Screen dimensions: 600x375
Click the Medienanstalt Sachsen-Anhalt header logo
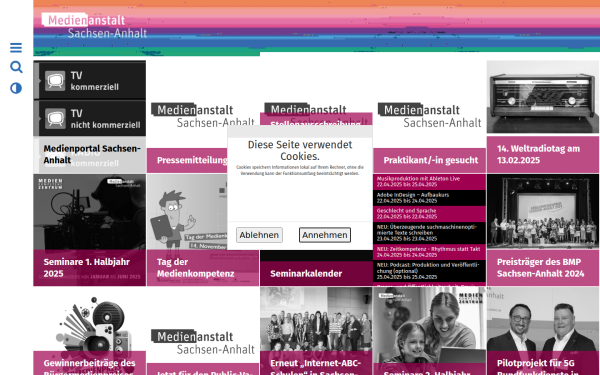[94, 26]
